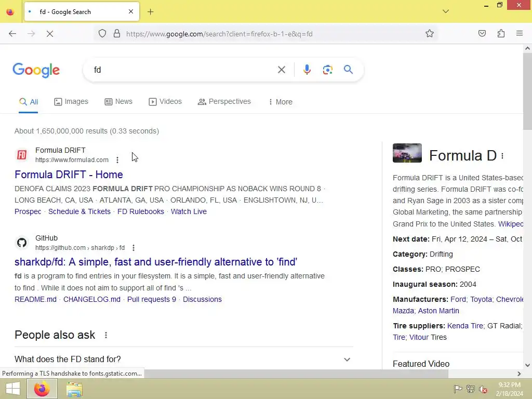This screenshot has height=399, width=532.
Task: Click the Formula D thumbnail image
Action: coord(407,153)
